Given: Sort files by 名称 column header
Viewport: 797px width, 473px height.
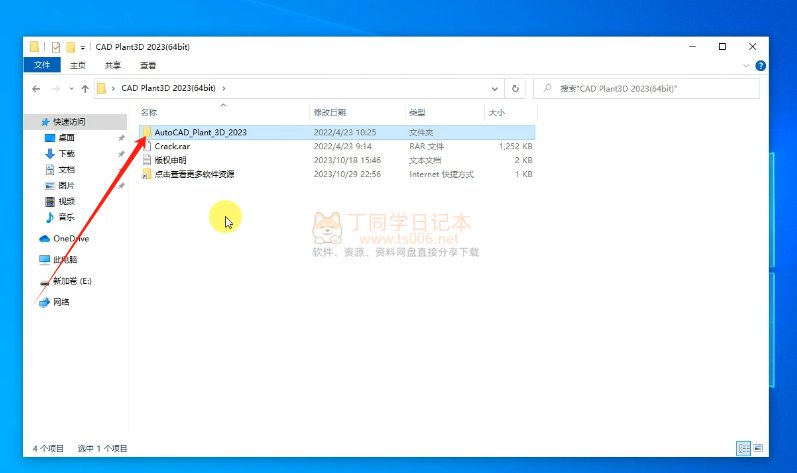Looking at the screenshot, I should click(x=150, y=113).
